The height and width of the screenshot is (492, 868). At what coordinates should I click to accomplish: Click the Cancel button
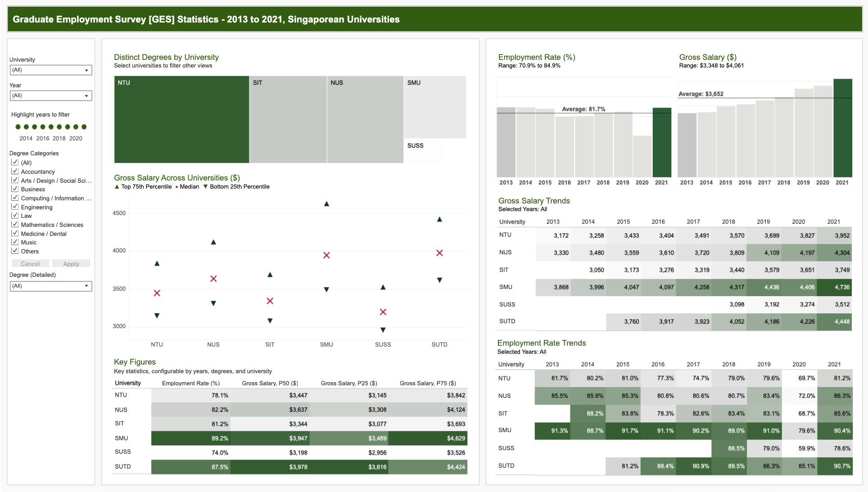pyautogui.click(x=30, y=264)
